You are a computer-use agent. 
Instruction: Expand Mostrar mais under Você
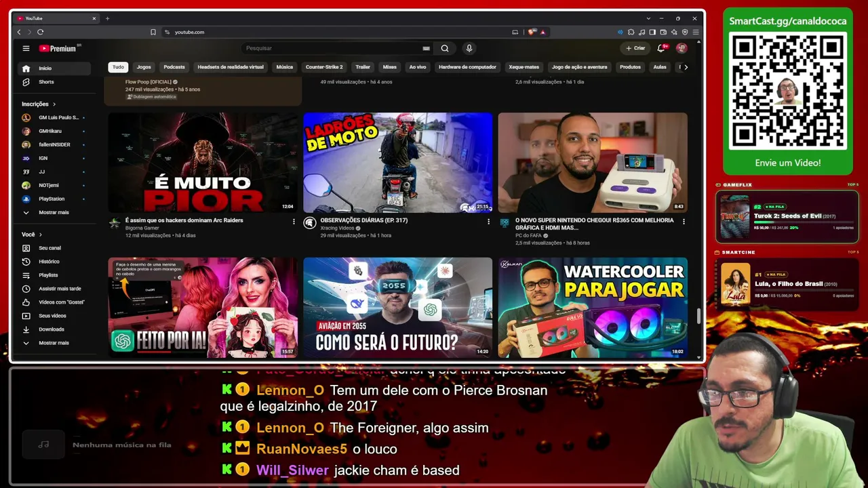pos(54,343)
